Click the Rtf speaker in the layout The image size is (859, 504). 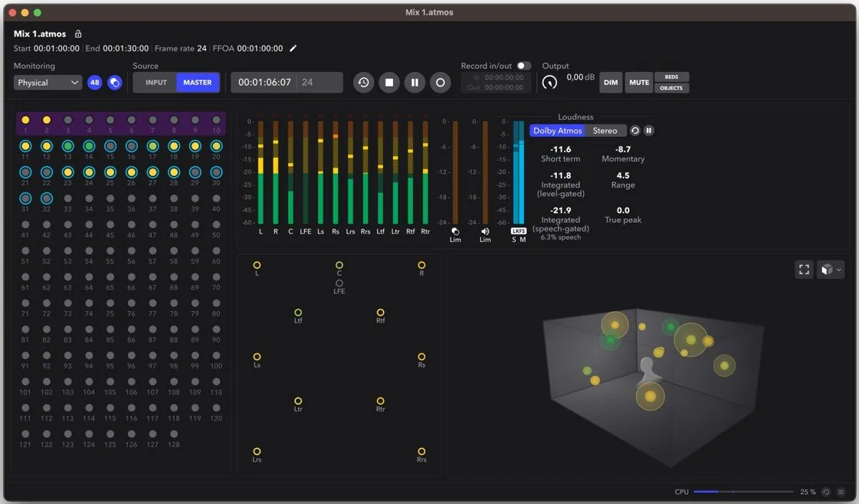380,313
